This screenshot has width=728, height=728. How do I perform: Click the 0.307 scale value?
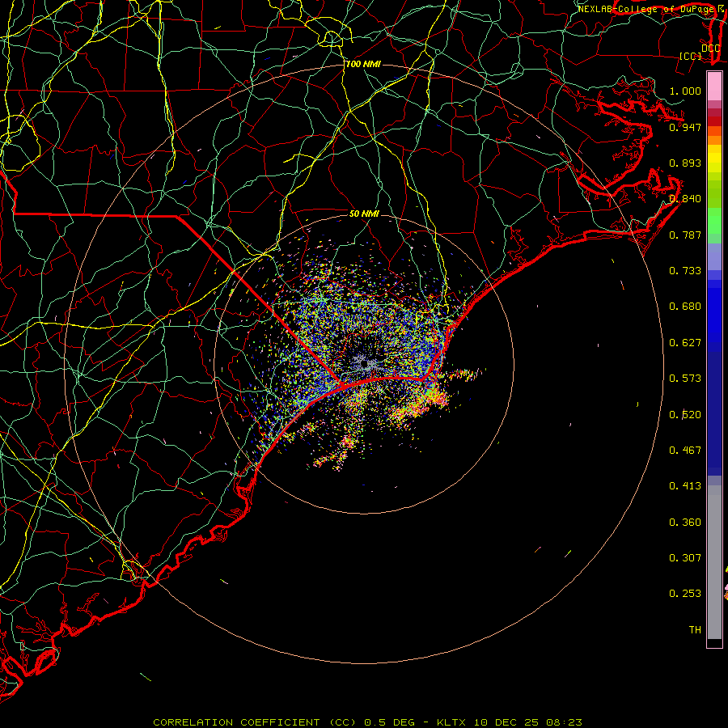point(685,558)
